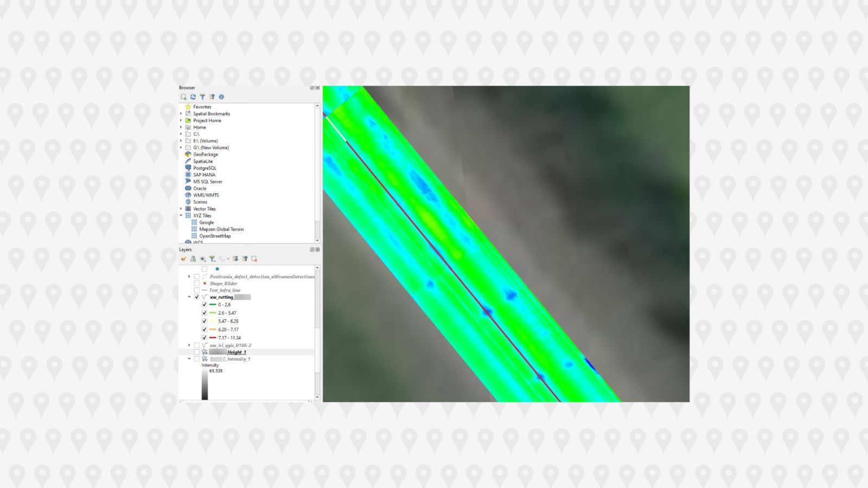Open the Browser panel's properties info icon
The height and width of the screenshot is (488, 868).
(221, 97)
